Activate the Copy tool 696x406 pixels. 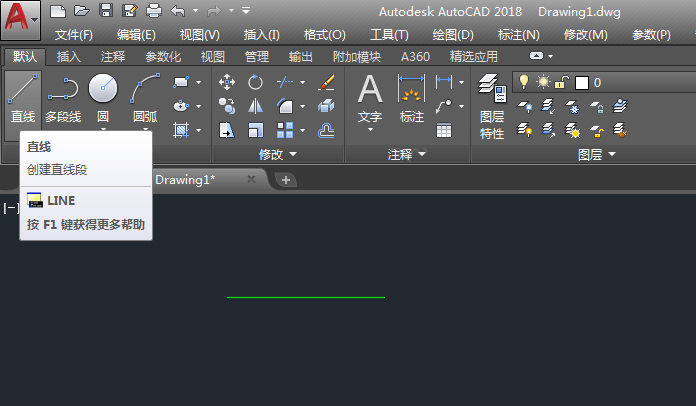[x=227, y=106]
